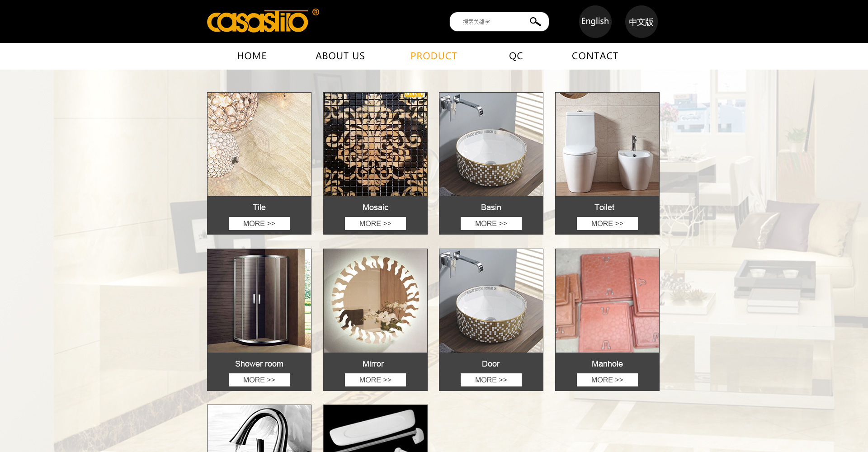
Task: Click the Tile category thumbnail image
Action: [259, 144]
